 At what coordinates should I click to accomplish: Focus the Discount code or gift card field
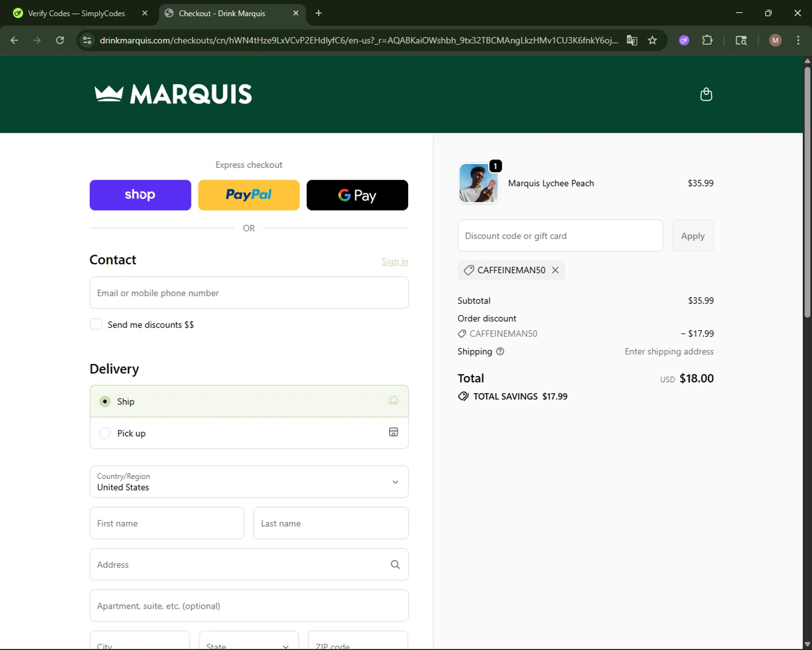pos(560,236)
